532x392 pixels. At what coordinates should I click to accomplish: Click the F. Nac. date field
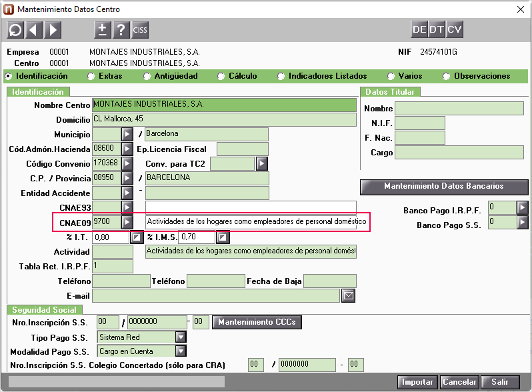click(420, 138)
